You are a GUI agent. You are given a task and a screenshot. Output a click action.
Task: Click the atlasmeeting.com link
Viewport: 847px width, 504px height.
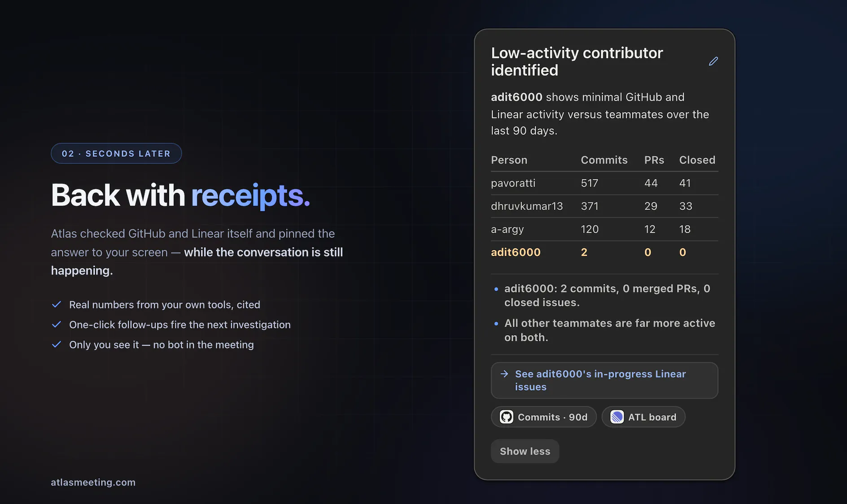coord(93,482)
